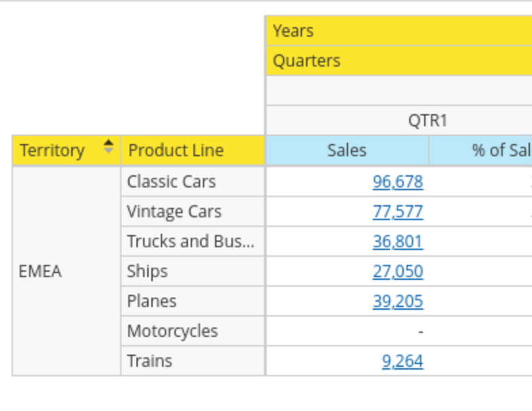The width and height of the screenshot is (532, 411).
Task: Select the Vintage Cars row label
Action: point(174,212)
